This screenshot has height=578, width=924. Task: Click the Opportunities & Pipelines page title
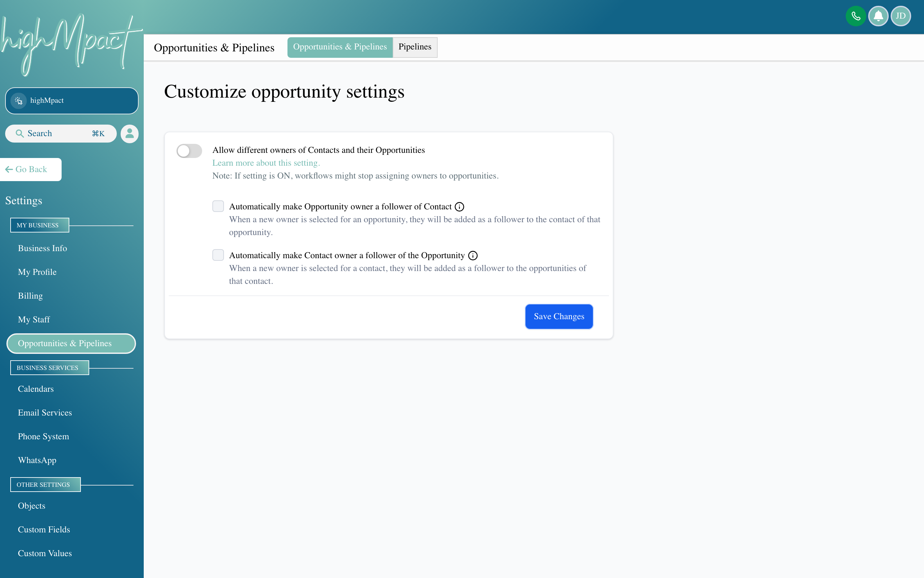(214, 48)
